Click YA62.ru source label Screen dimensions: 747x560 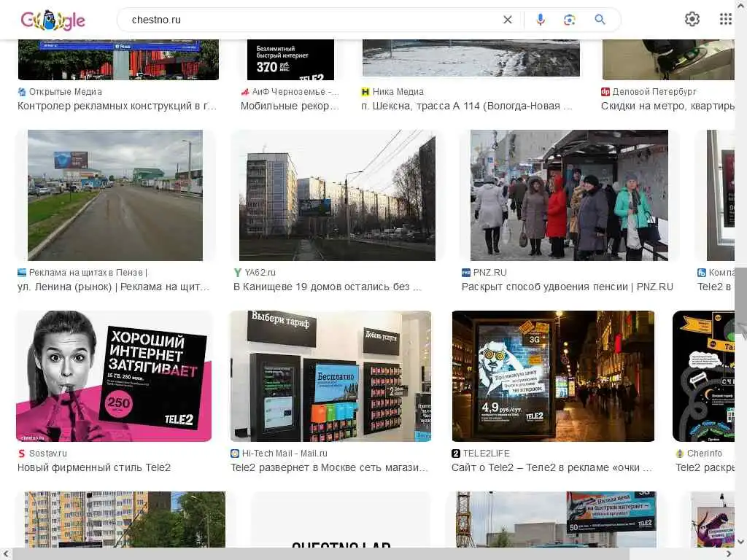260,273
